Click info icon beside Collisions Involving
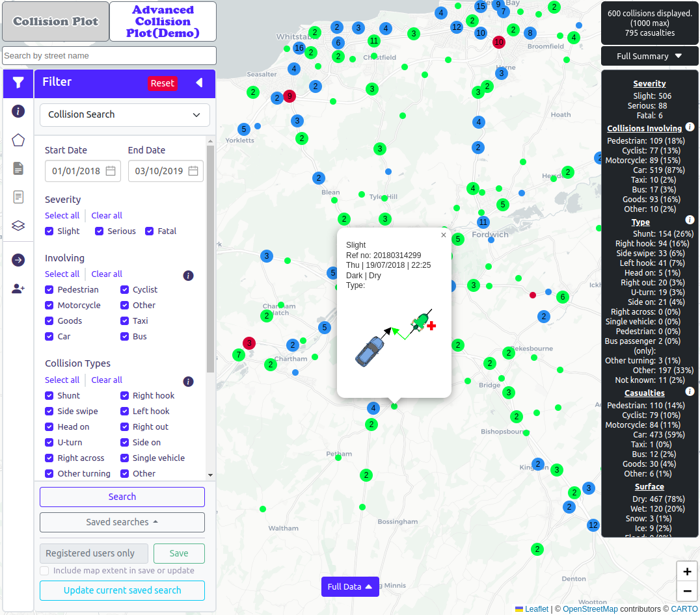The width and height of the screenshot is (700, 615). [690, 127]
